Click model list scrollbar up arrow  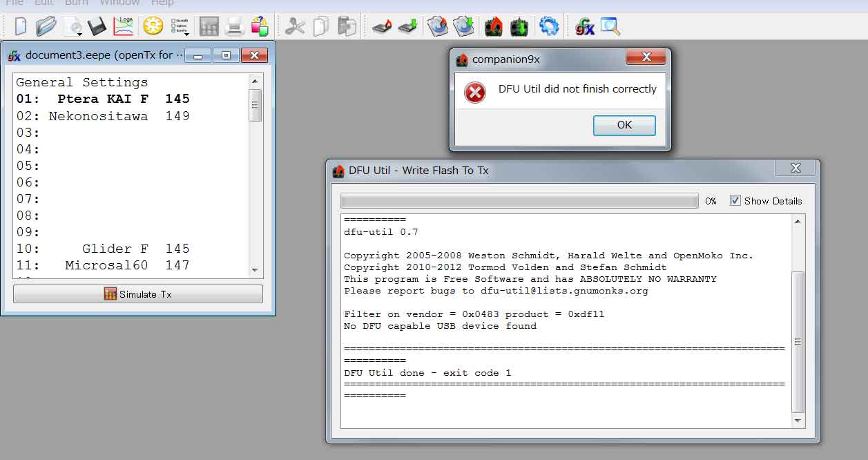coord(255,81)
